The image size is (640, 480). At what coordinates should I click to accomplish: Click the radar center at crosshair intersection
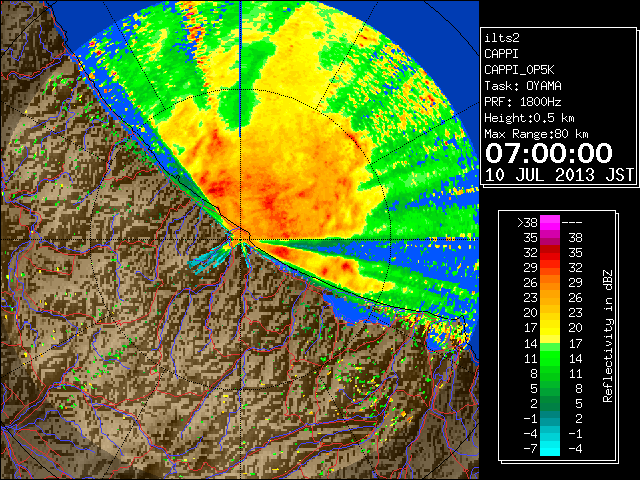(241, 239)
